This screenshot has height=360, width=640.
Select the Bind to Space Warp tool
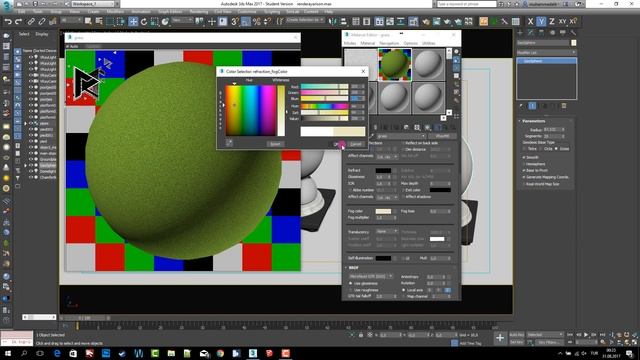click(52, 22)
